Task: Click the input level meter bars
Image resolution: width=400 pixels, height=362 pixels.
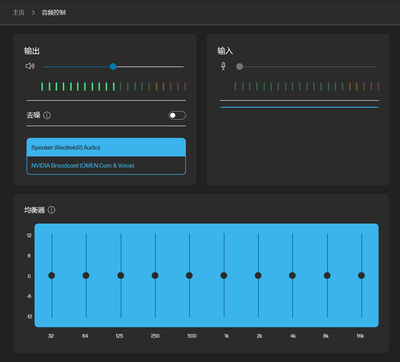Action: pos(307,87)
